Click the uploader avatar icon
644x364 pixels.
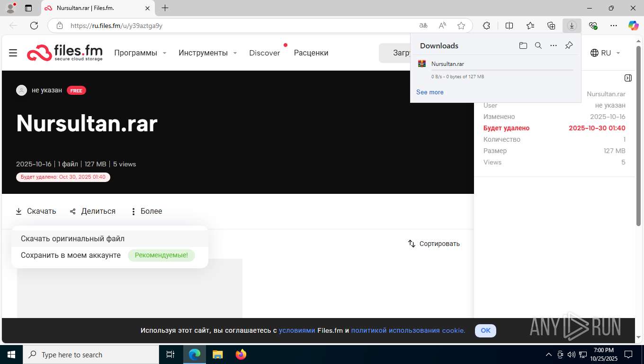21,90
